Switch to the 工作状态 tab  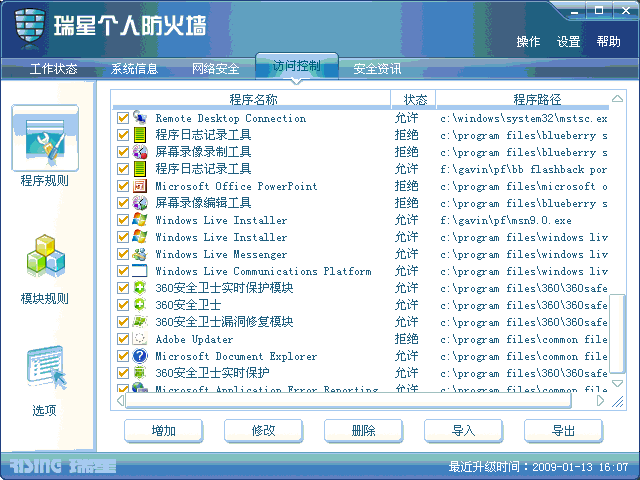(53, 69)
